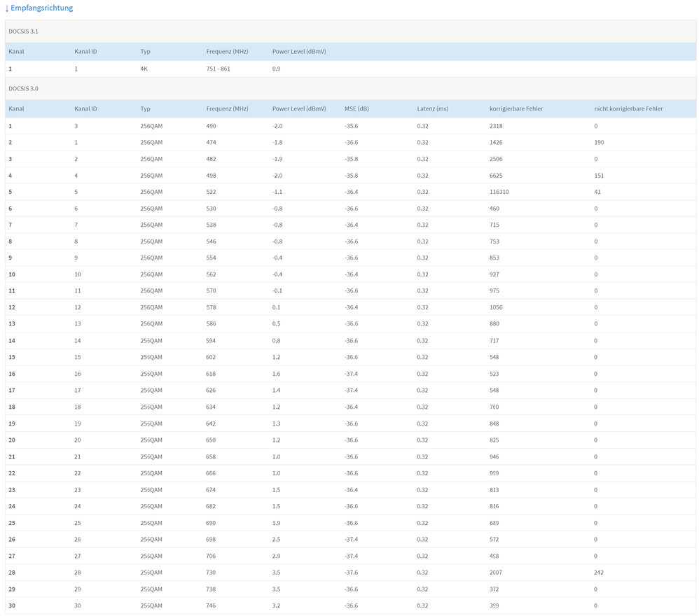Select frequency cell 666
This screenshot has width=699, height=616.
[211, 473]
